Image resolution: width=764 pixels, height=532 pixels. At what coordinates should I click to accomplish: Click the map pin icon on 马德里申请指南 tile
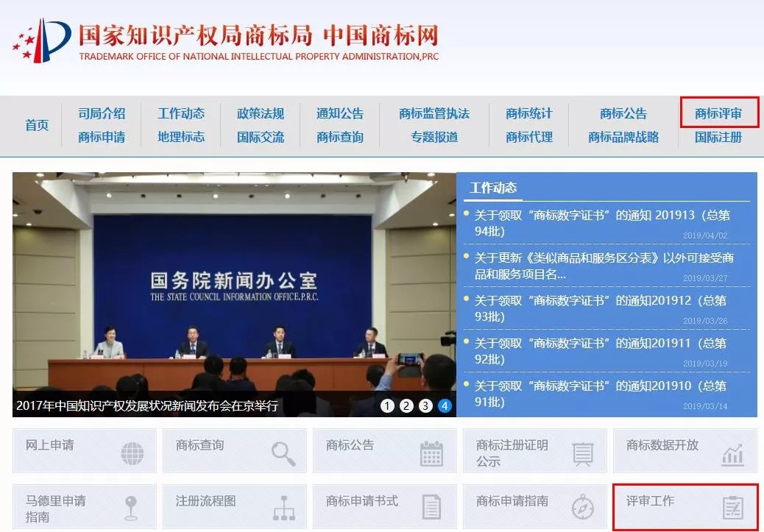click(131, 508)
